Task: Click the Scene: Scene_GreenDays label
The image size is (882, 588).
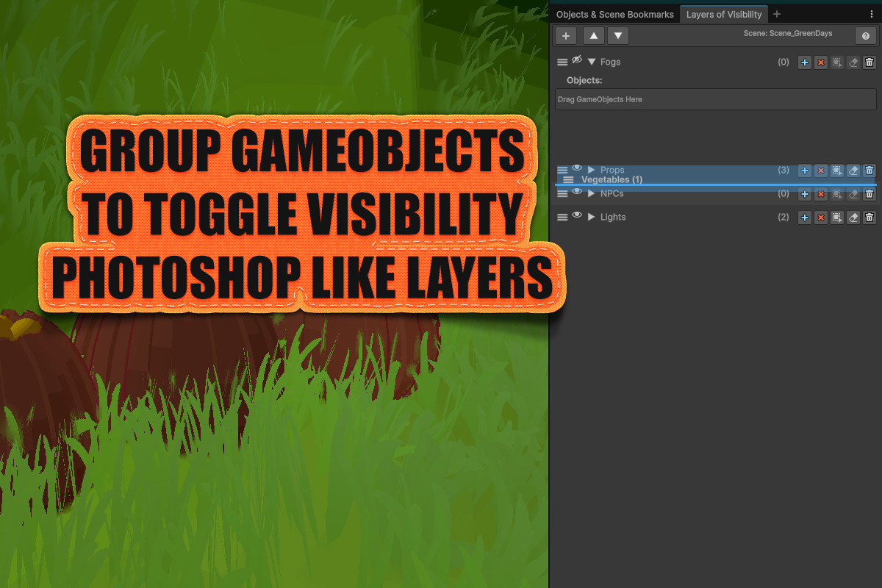Action: pos(788,34)
